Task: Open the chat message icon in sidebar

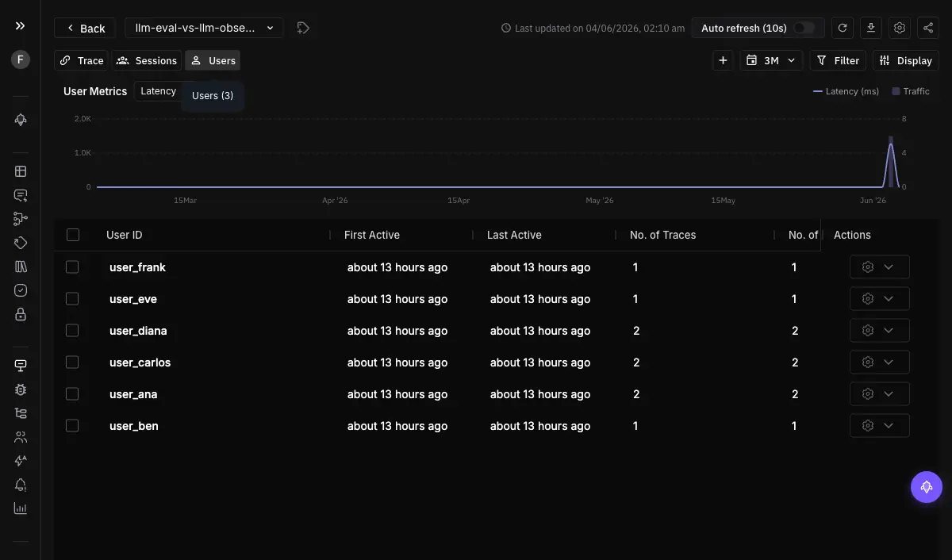Action: pos(21,195)
